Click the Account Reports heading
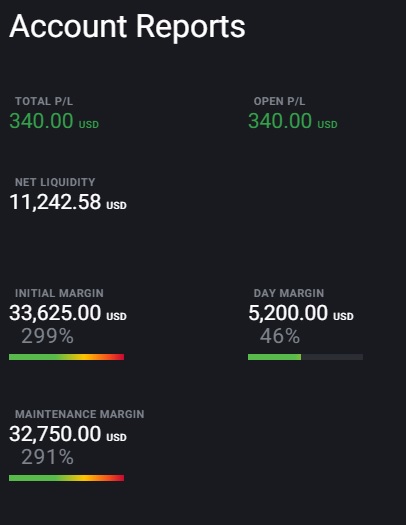The image size is (406, 525). pos(127,27)
